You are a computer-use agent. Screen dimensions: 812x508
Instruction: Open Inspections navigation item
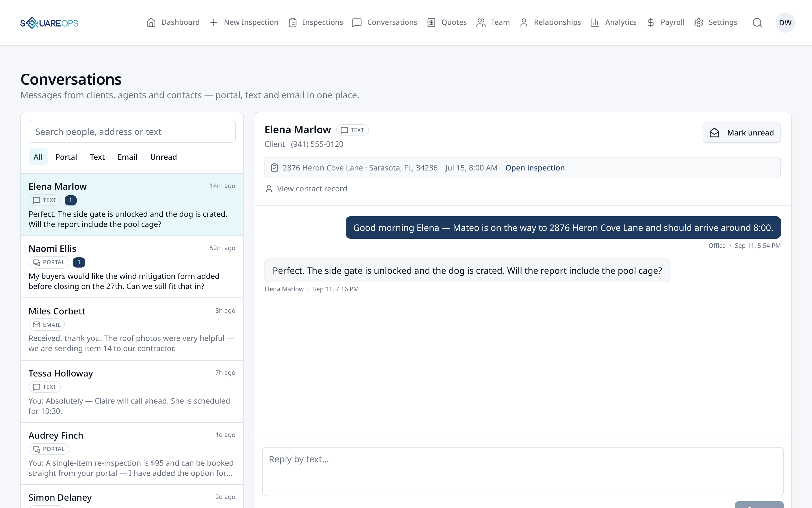pyautogui.click(x=316, y=23)
